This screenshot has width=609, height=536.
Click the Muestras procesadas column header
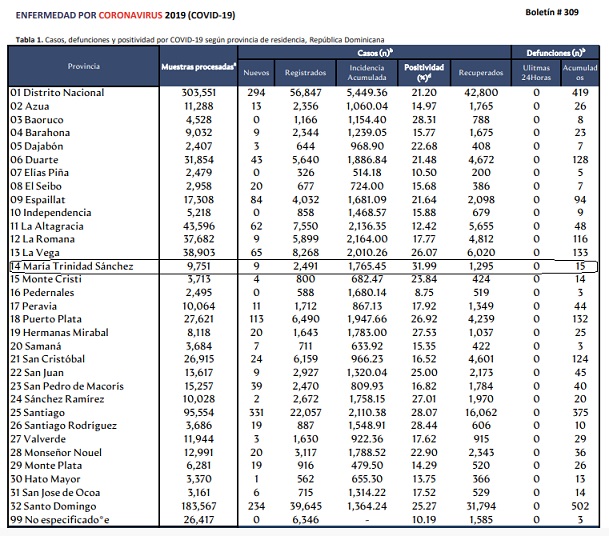click(198, 65)
